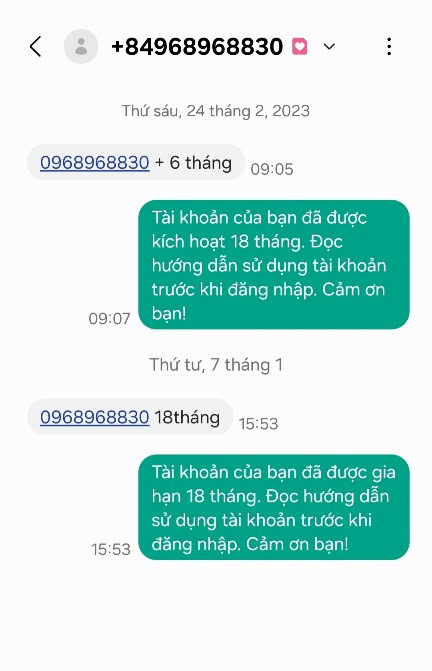The width and height of the screenshot is (432, 671).
Task: Tap the 'gia hạn 18 tháng' sent bubble
Action: pyautogui.click(x=274, y=507)
